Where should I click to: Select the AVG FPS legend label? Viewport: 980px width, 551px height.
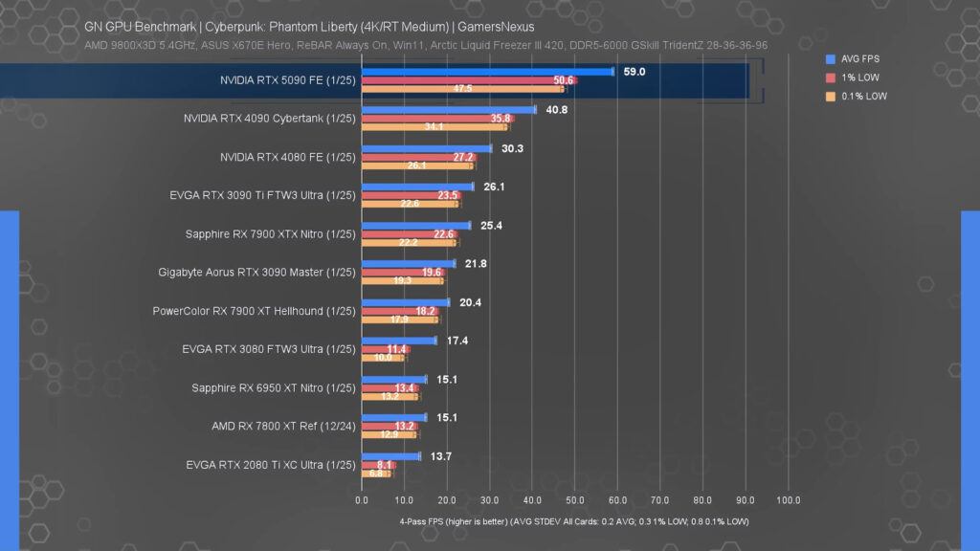pos(860,58)
